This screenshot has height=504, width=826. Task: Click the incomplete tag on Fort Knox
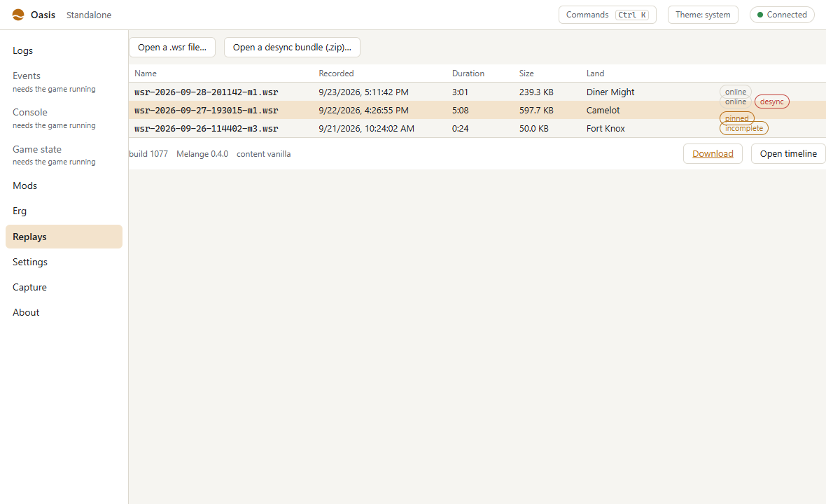[744, 128]
